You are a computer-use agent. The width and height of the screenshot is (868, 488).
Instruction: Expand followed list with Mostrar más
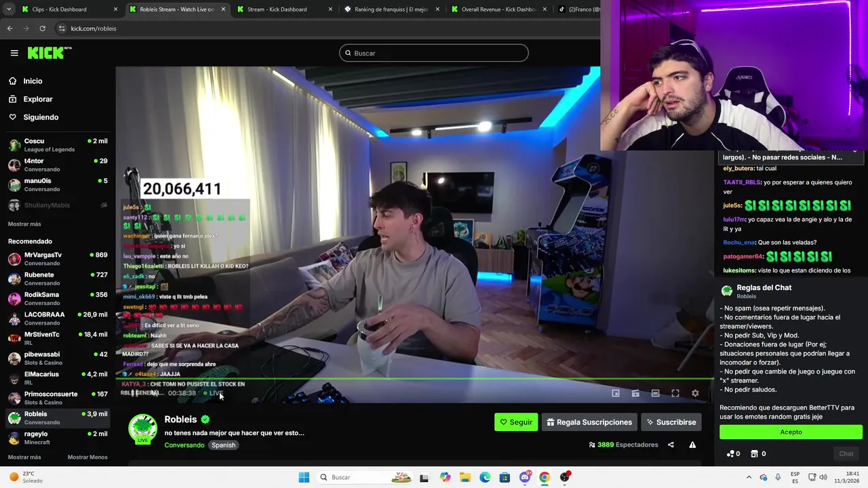click(24, 224)
